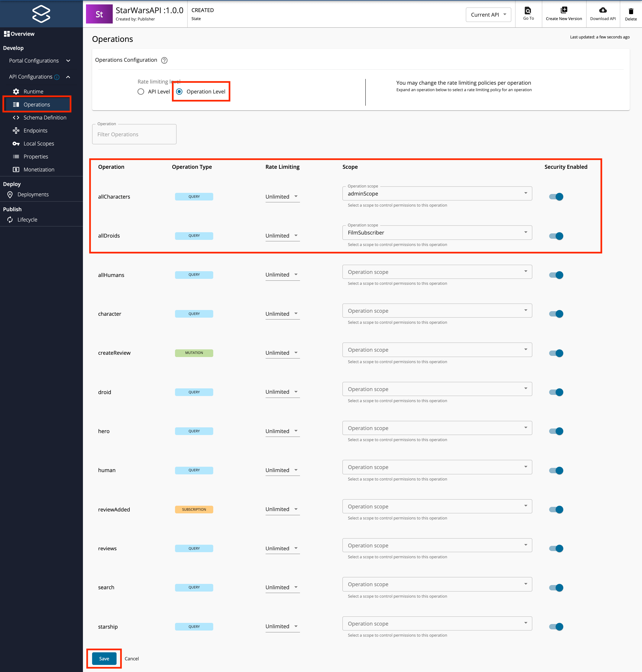Viewport: 642px width, 672px height.
Task: Click the Filter Operations input field
Action: point(134,134)
